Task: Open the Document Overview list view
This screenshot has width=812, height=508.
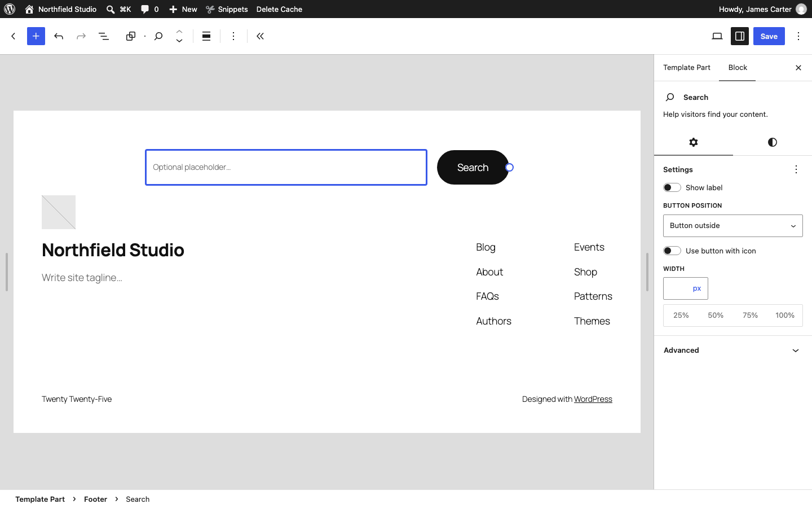Action: tap(104, 36)
